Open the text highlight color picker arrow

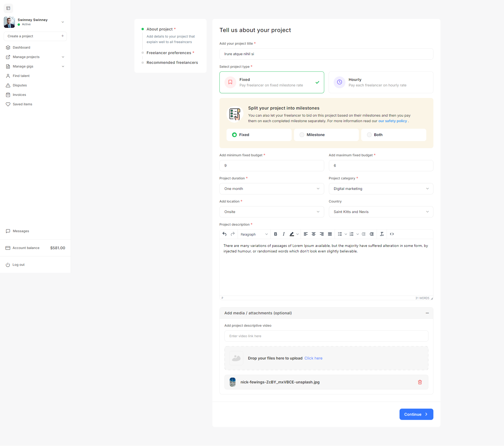(297, 234)
